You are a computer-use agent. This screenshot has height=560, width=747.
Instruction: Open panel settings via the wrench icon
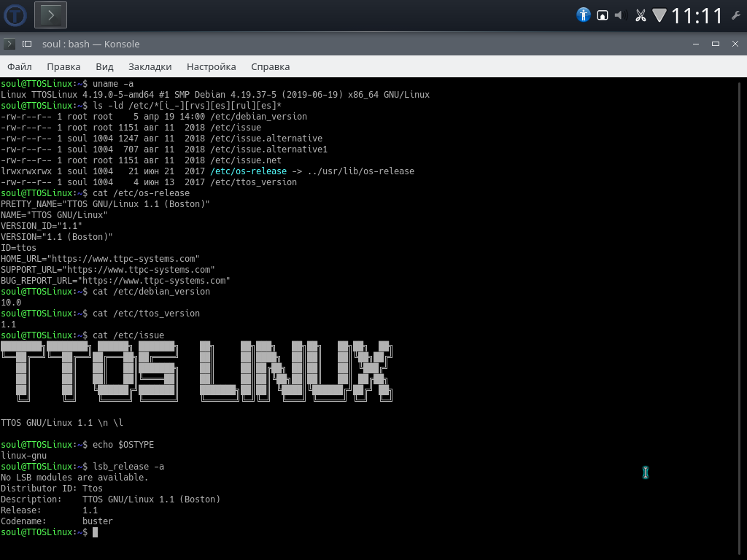point(735,16)
